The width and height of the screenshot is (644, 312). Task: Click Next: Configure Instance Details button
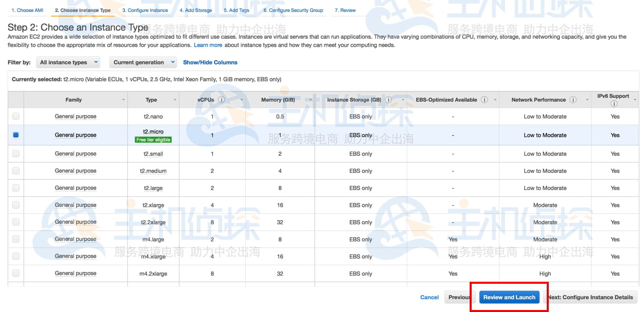(x=591, y=297)
